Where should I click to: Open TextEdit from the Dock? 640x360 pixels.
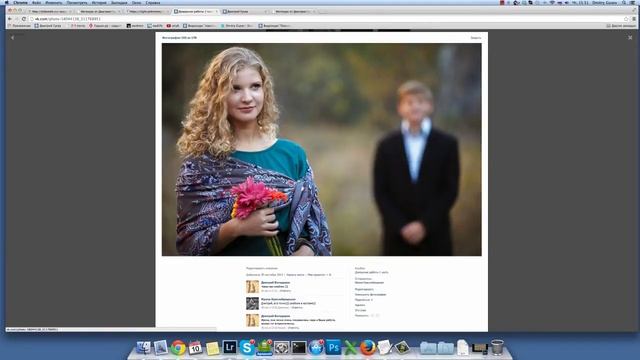[x=384, y=347]
